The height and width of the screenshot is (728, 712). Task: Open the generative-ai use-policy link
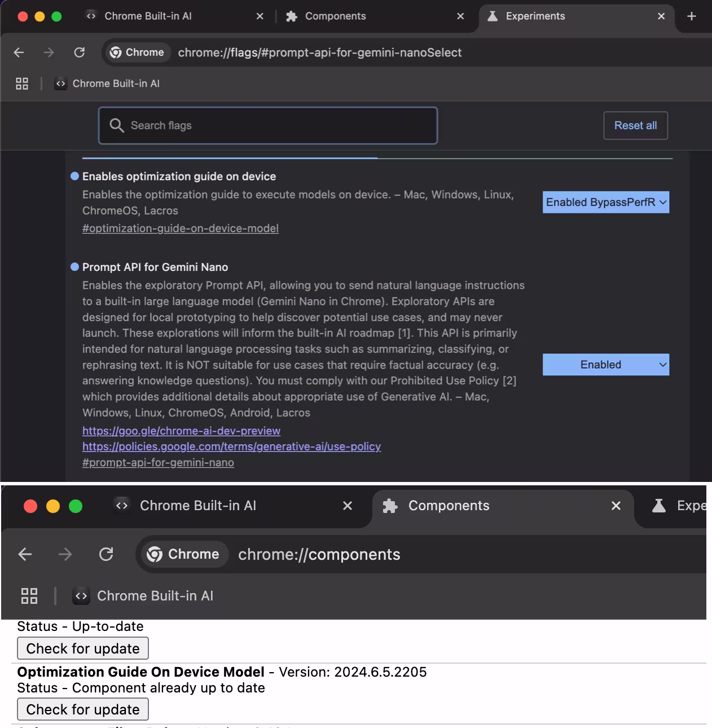[x=231, y=446]
